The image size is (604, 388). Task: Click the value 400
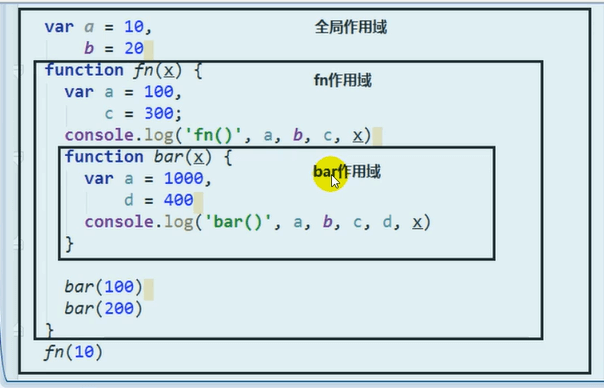(x=178, y=200)
